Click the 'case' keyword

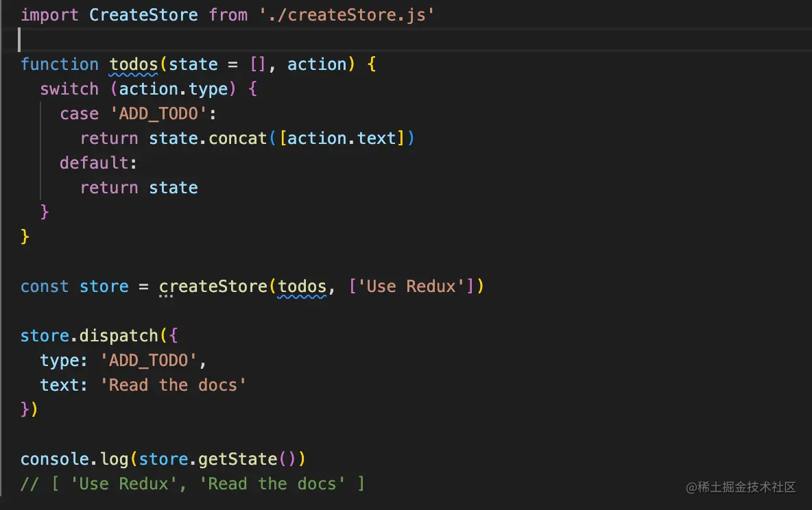(80, 113)
